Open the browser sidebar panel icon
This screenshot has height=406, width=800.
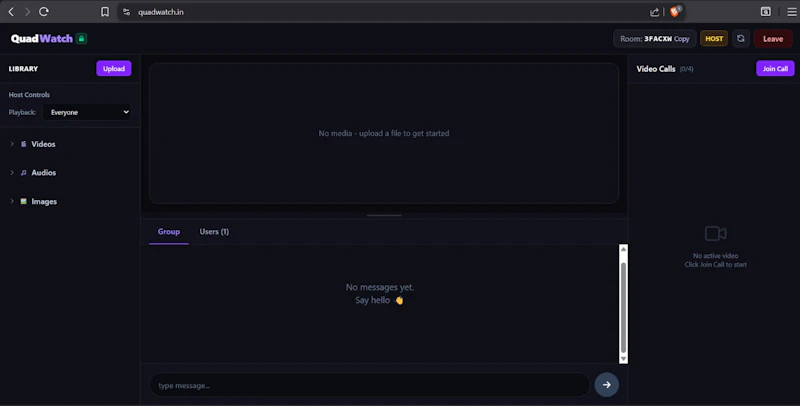coord(765,12)
